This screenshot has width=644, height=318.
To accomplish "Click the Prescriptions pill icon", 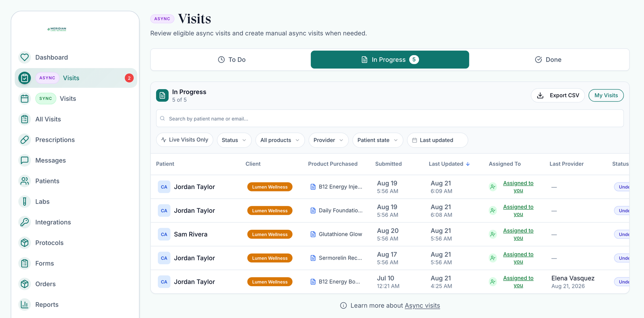I will [25, 139].
